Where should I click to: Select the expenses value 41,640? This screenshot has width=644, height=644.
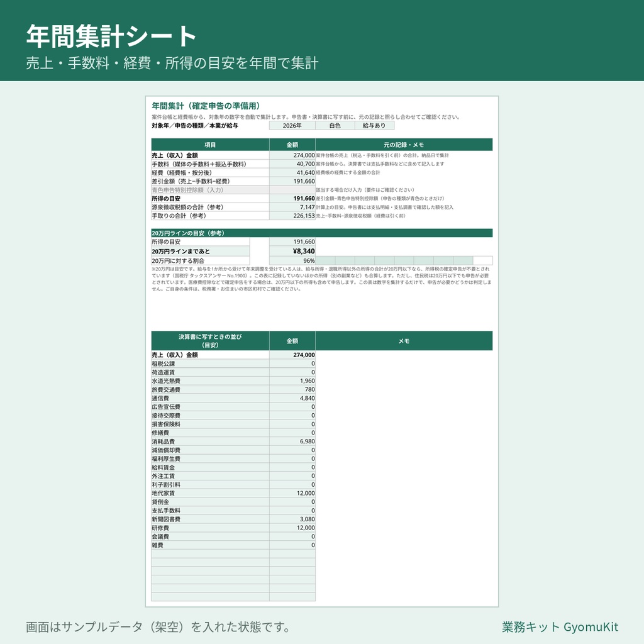click(292, 172)
